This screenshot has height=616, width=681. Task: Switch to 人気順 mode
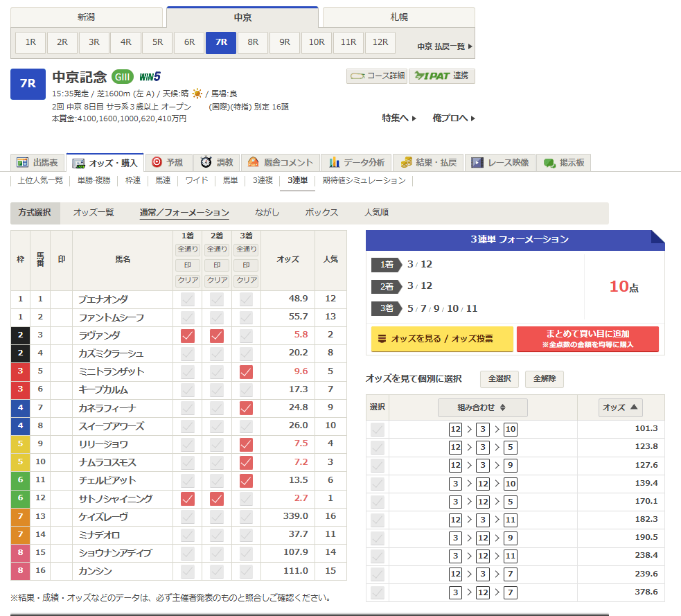377,213
